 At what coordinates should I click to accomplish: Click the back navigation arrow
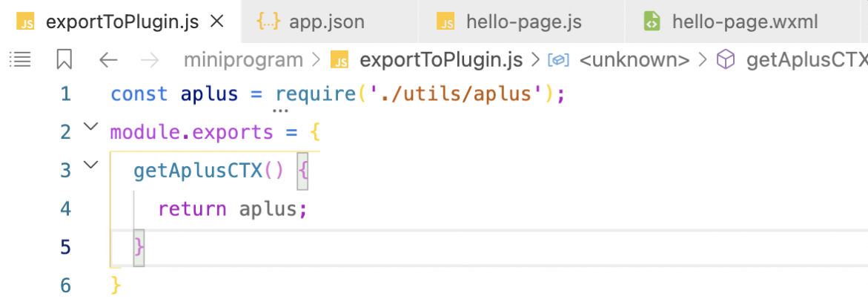108,59
